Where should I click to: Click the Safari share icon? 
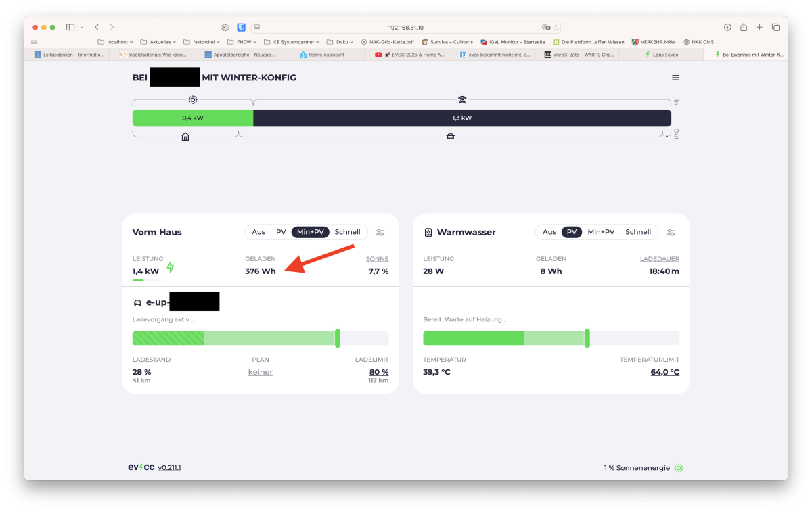coord(744,28)
